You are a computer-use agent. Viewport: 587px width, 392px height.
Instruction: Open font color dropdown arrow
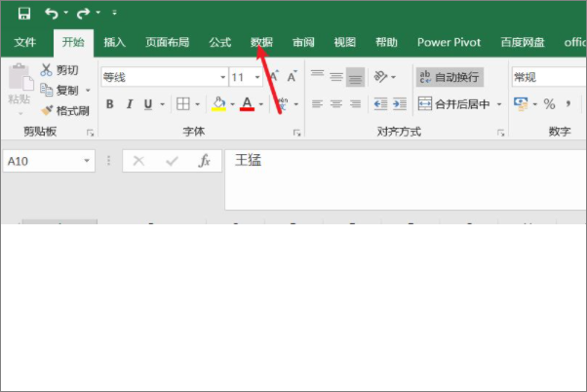pyautogui.click(x=261, y=104)
